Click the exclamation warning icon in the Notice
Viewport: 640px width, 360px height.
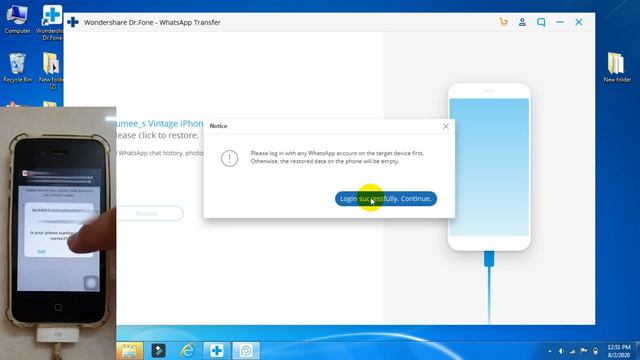coord(229,158)
